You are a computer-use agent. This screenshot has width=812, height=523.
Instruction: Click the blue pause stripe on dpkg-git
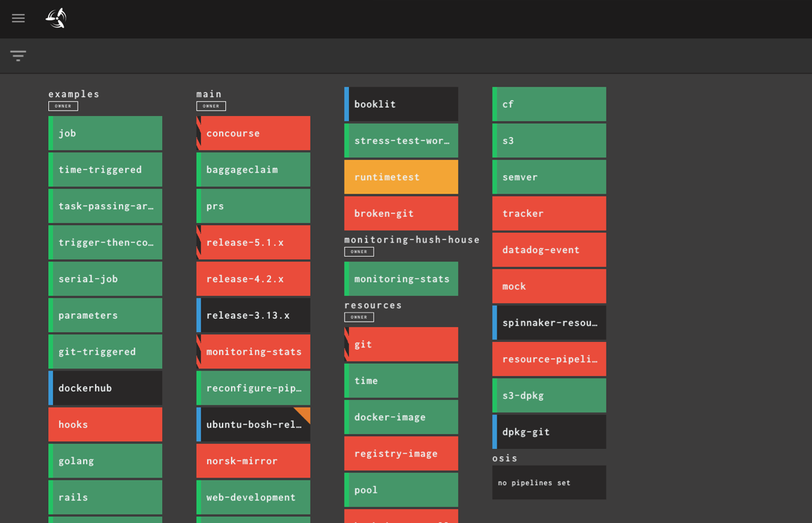pyautogui.click(x=494, y=431)
